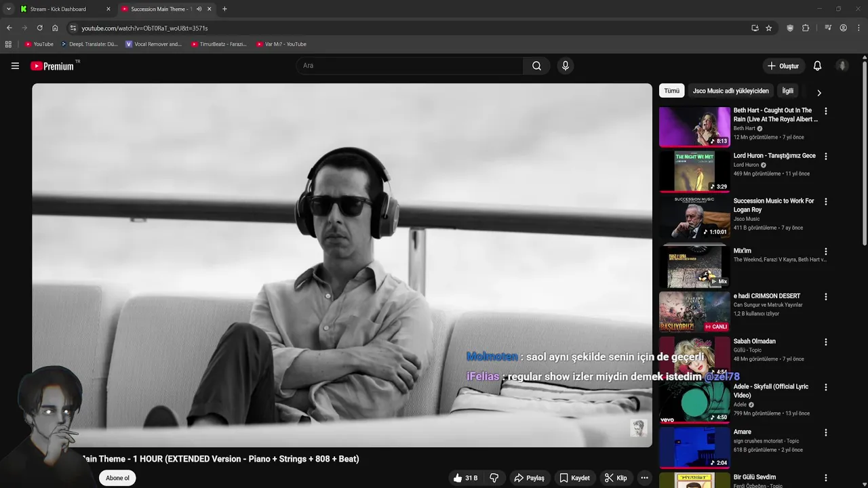Screen dimensions: 868x488
Task: Open options for Adele Skyfall video
Action: click(x=825, y=387)
